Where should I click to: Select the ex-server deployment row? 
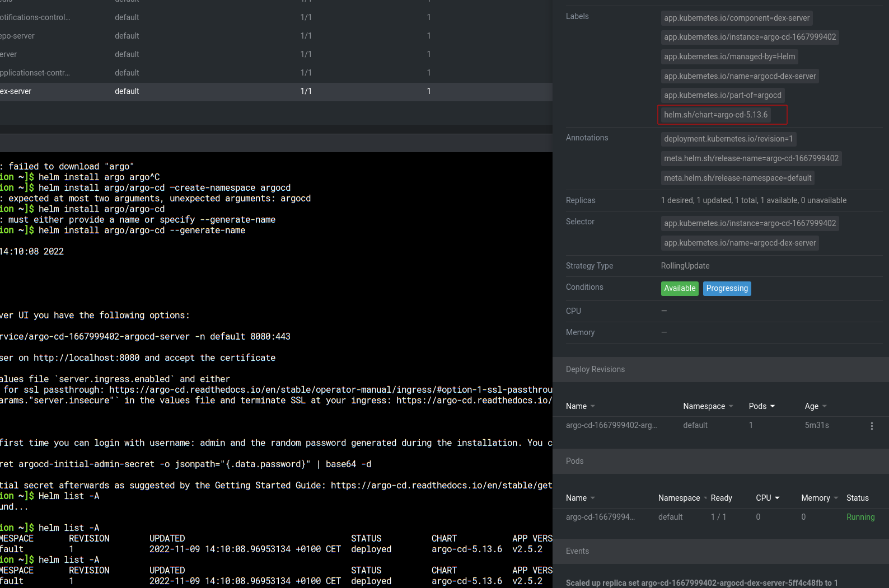[276, 91]
